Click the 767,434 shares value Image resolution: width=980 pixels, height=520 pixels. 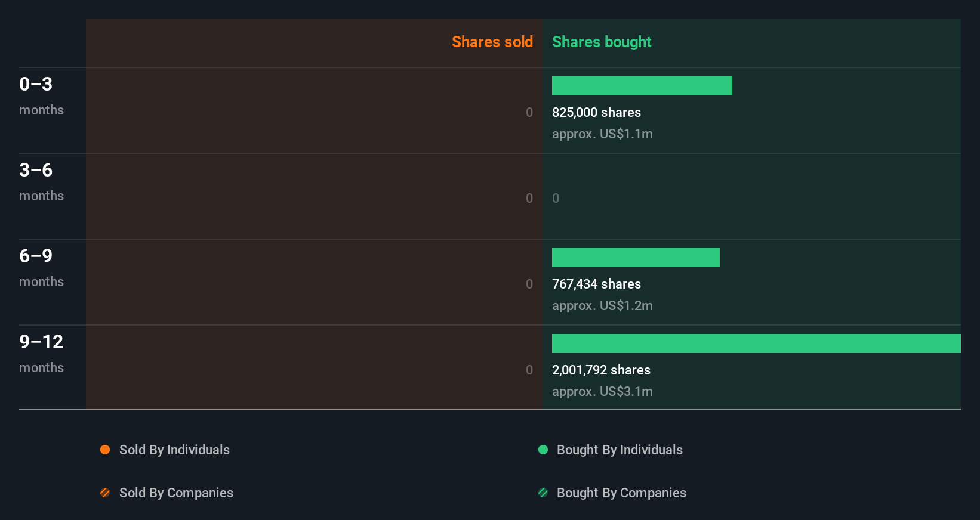tap(596, 284)
